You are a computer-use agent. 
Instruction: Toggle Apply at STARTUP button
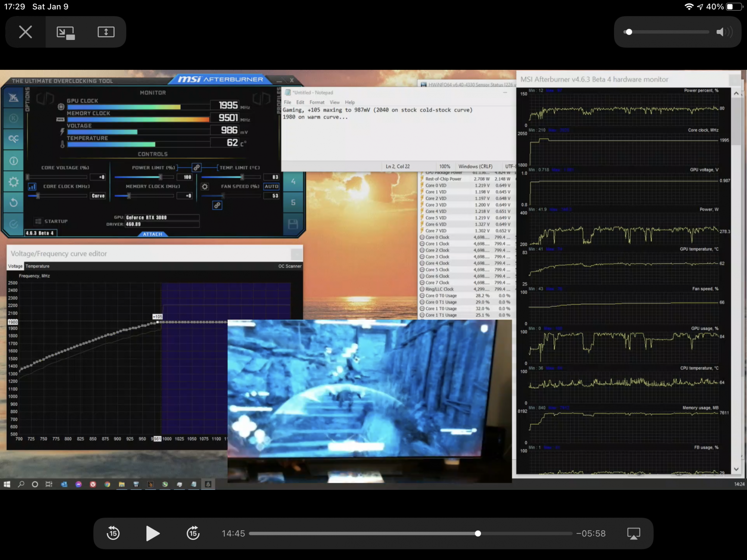point(38,221)
